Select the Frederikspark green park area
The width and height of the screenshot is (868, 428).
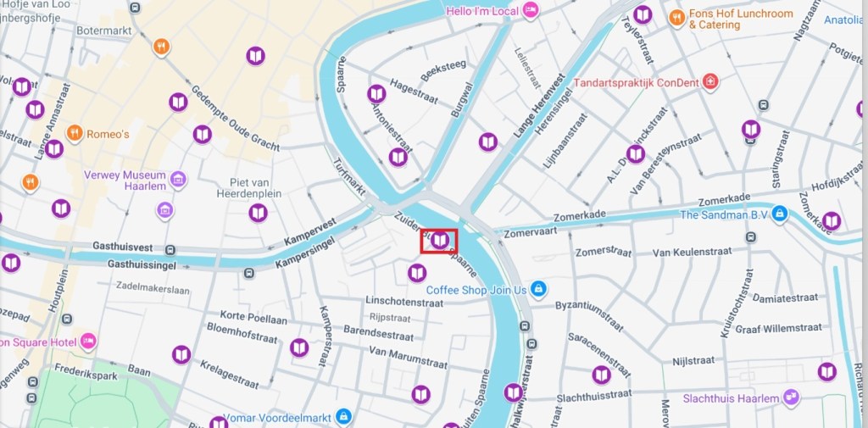88,398
